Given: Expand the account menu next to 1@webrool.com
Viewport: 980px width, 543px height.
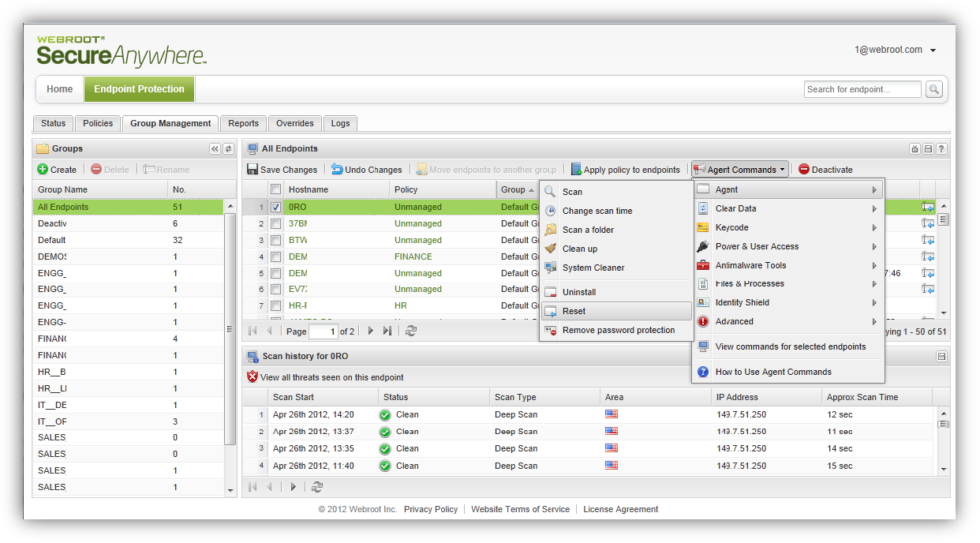Looking at the screenshot, I should tap(933, 51).
